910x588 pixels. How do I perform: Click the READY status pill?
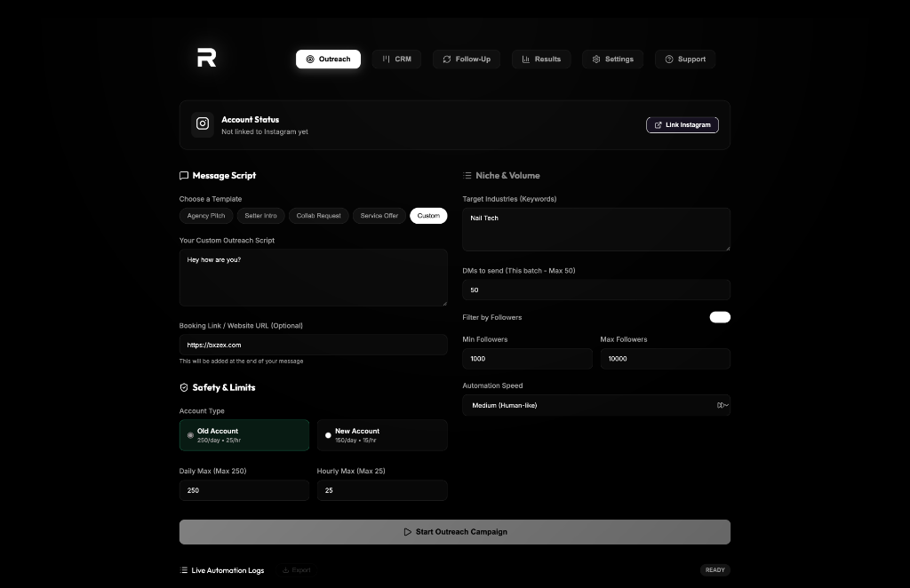[x=714, y=570]
